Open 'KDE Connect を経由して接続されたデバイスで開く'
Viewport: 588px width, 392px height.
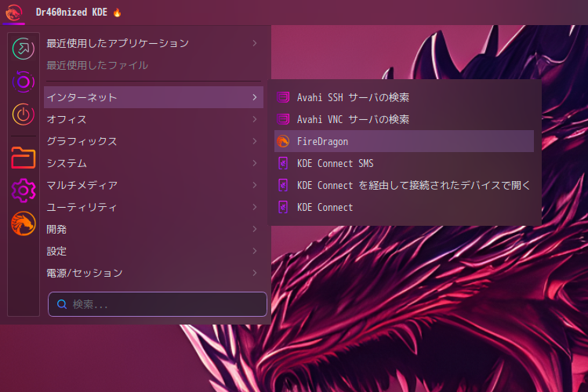tap(404, 185)
